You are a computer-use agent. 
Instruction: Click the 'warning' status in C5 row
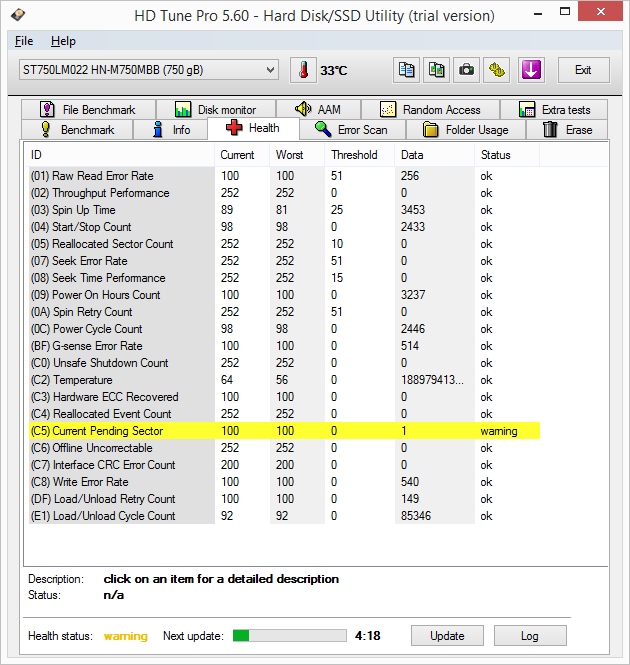(499, 431)
